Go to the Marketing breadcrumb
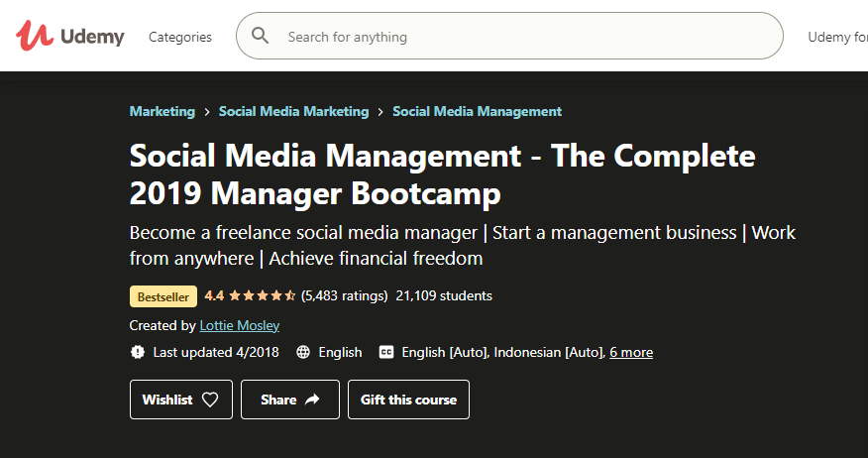This screenshot has width=868, height=458. coord(163,111)
